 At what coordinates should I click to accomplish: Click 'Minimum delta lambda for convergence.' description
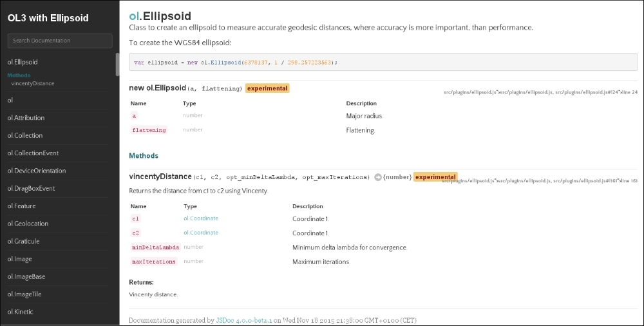tap(350, 248)
